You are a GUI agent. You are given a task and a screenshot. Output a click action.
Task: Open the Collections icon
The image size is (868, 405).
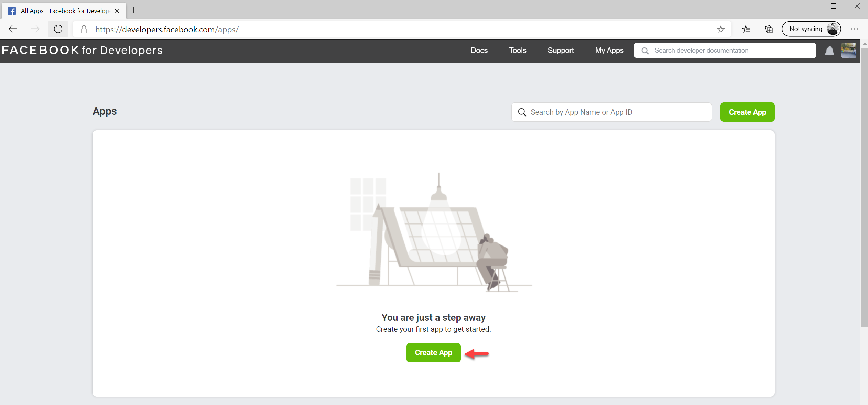768,29
